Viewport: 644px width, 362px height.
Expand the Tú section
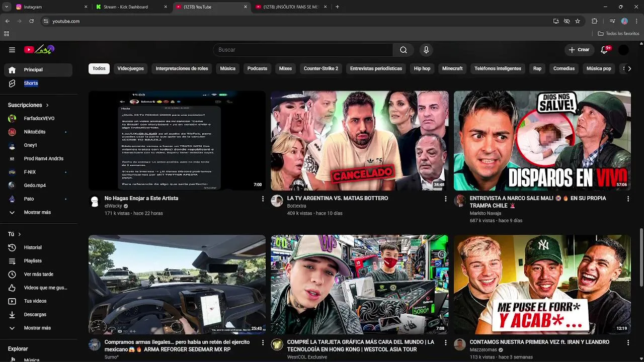(14, 234)
